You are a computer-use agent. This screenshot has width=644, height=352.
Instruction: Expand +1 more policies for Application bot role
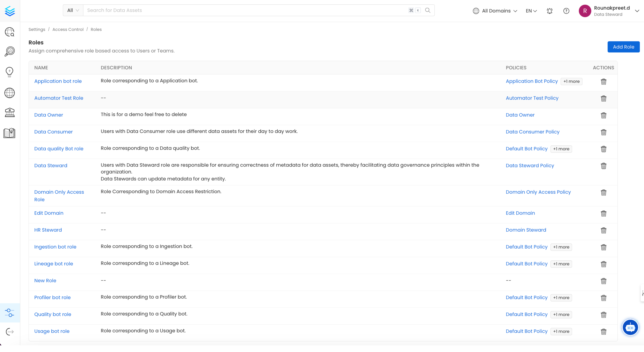point(571,81)
